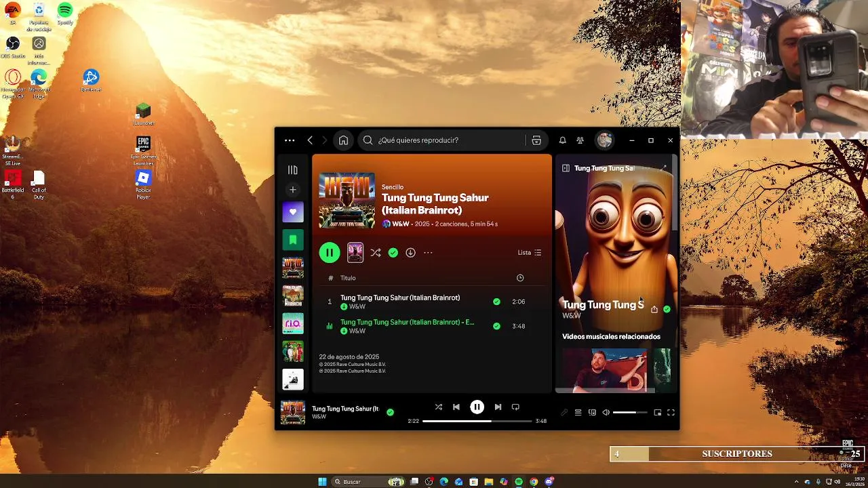Mute with the speaker volume icon

tap(606, 413)
